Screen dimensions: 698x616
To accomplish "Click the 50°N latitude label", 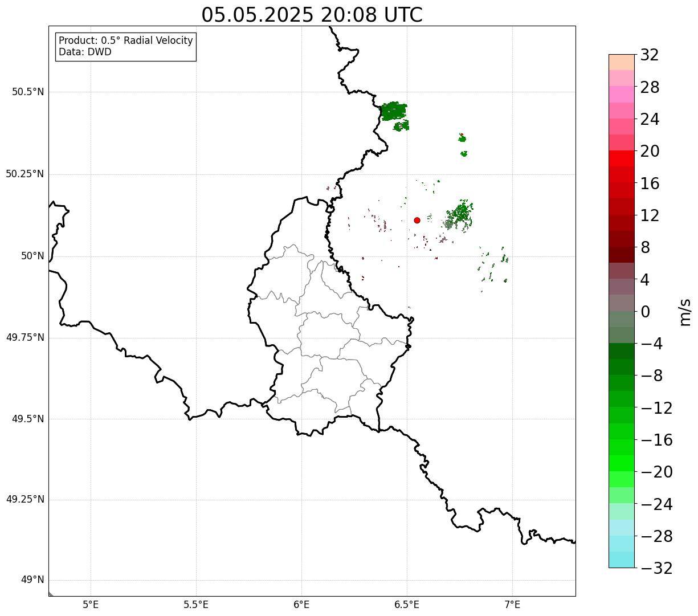I will 32,256.
